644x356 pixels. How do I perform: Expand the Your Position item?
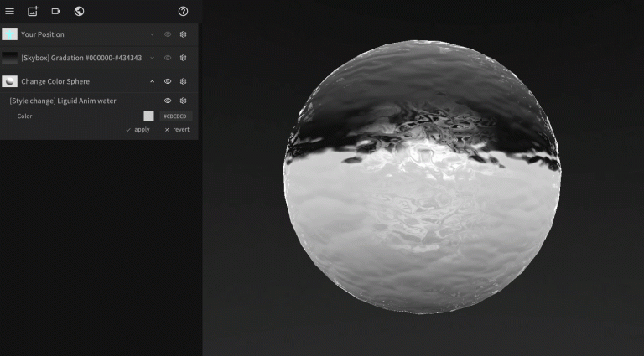(x=152, y=34)
